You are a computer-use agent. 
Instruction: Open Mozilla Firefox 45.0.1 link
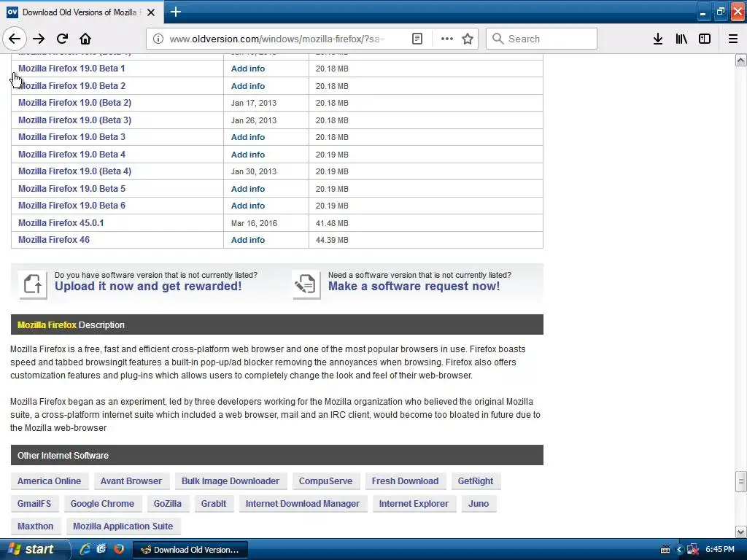(61, 223)
